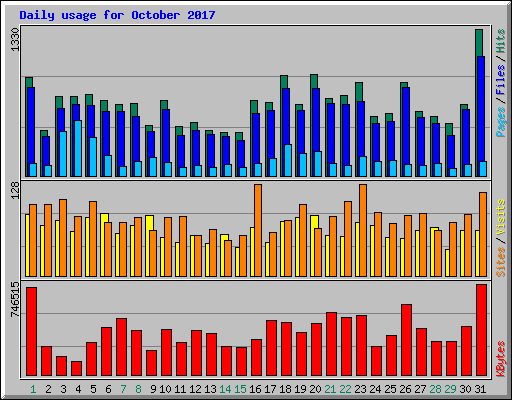Click day 16 on the x-axis
Viewport: 512px width, 400px height.
[x=255, y=389]
